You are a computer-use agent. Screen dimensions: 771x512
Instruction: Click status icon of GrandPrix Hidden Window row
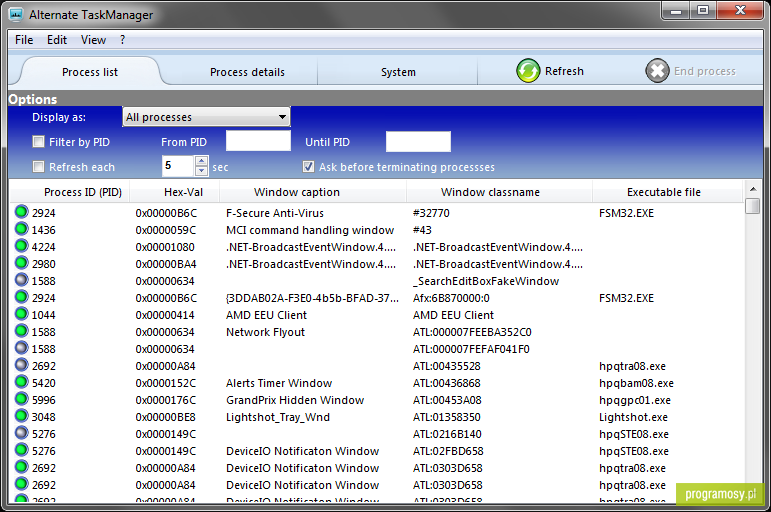pos(21,399)
